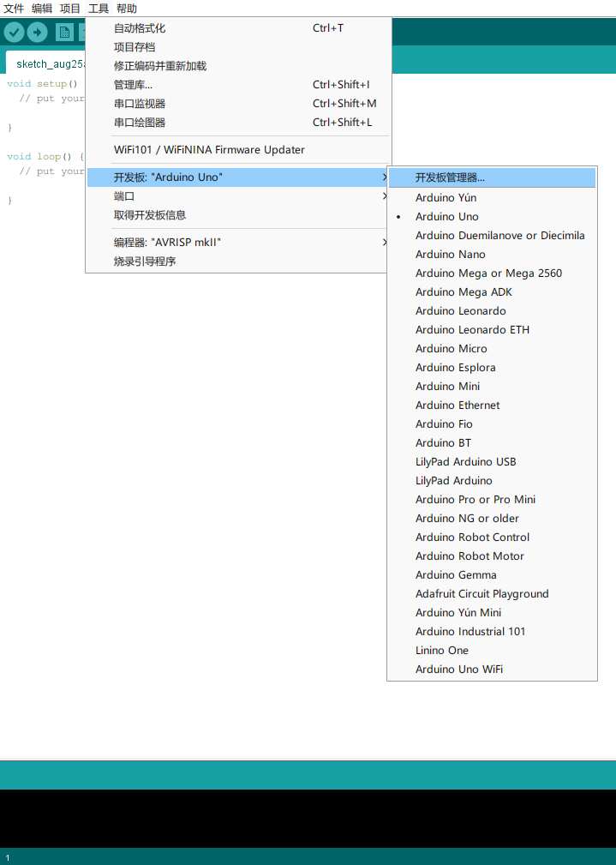Choose 自动格式化 menu entry

(238, 28)
